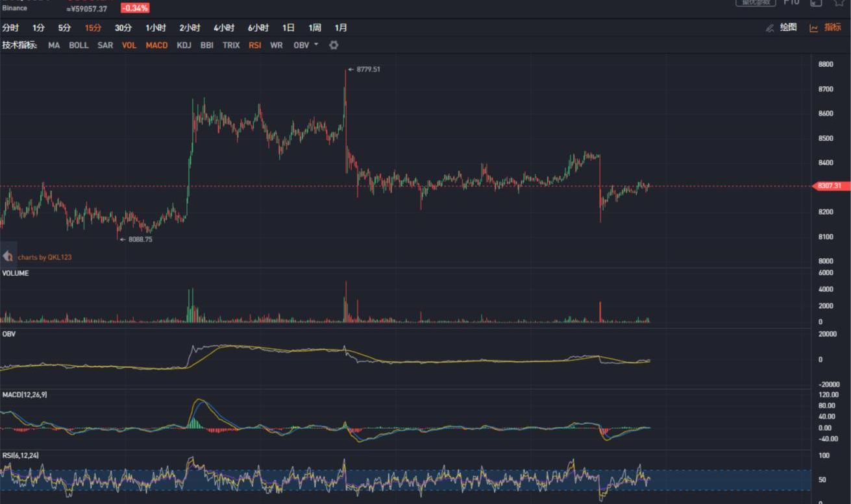This screenshot has height=504, width=851.
Task: Open the indicator settings gear icon
Action: [334, 45]
